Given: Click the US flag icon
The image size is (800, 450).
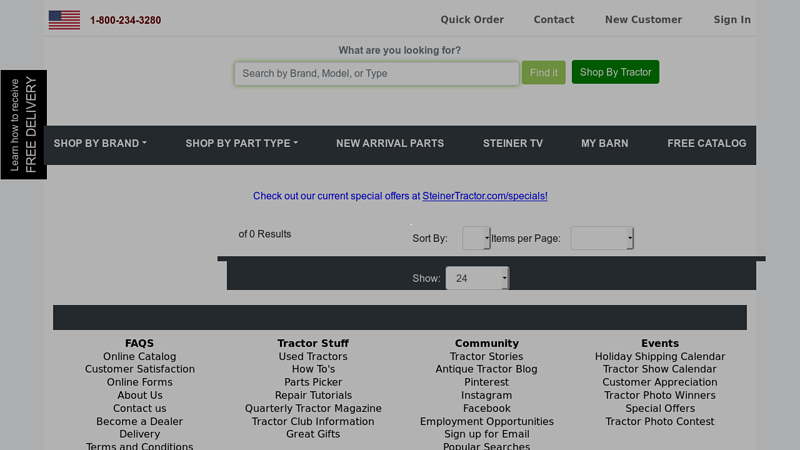Looking at the screenshot, I should (64, 20).
